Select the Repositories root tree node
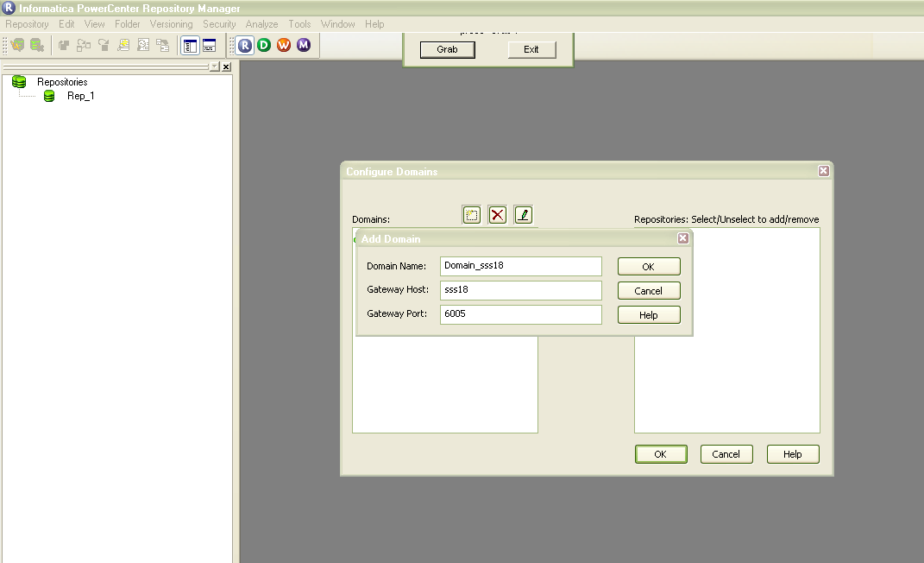This screenshot has width=924, height=563. pos(62,82)
